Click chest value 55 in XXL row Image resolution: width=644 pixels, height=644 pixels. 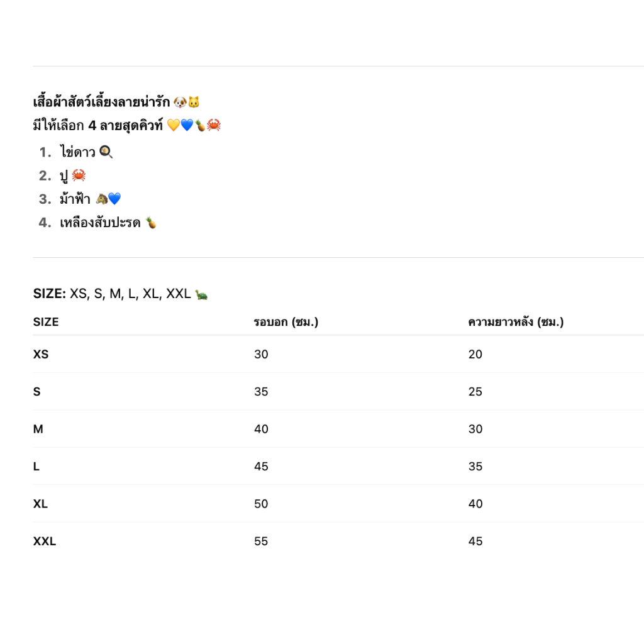(261, 541)
